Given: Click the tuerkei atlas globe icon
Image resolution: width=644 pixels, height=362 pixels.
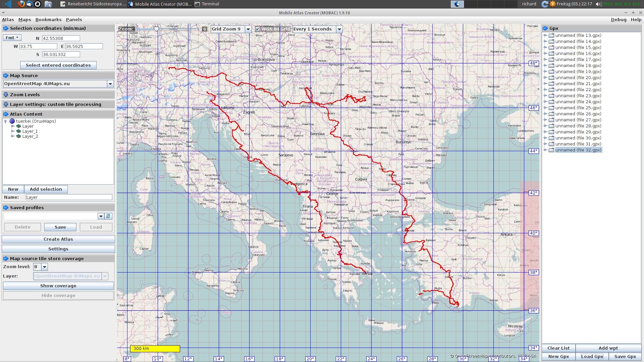Looking at the screenshot, I should pos(12,121).
